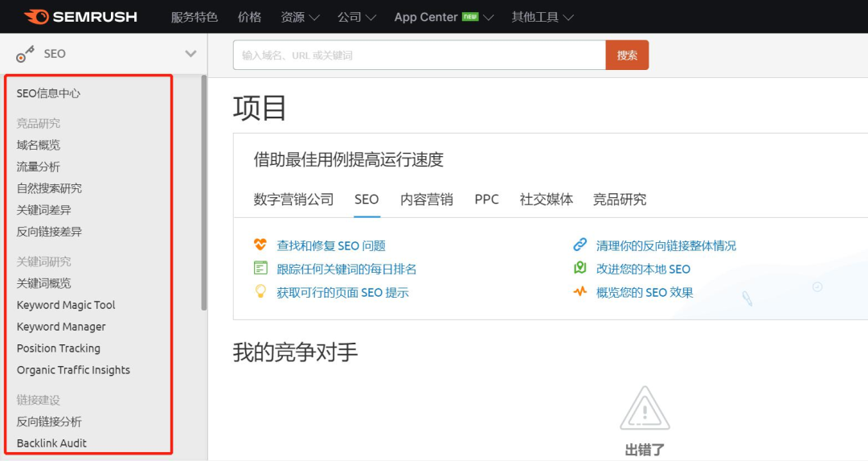
Task: Open 反向链接分析 in sidebar
Action: (49, 422)
